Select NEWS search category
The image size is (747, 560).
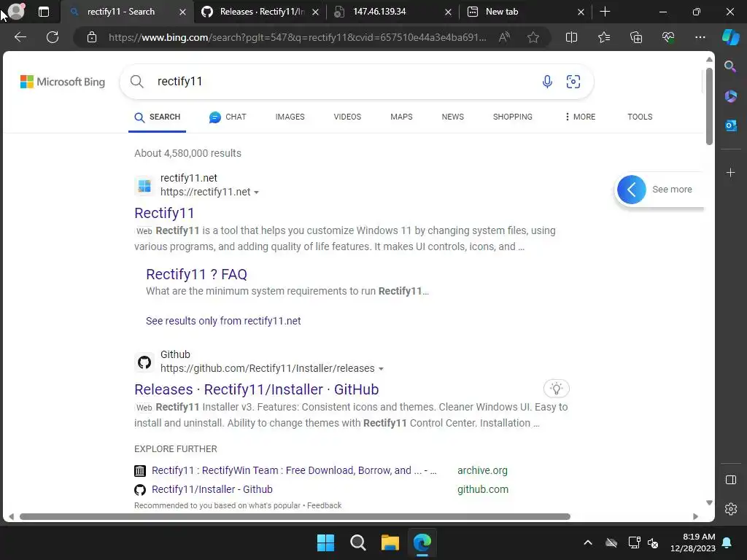point(452,117)
